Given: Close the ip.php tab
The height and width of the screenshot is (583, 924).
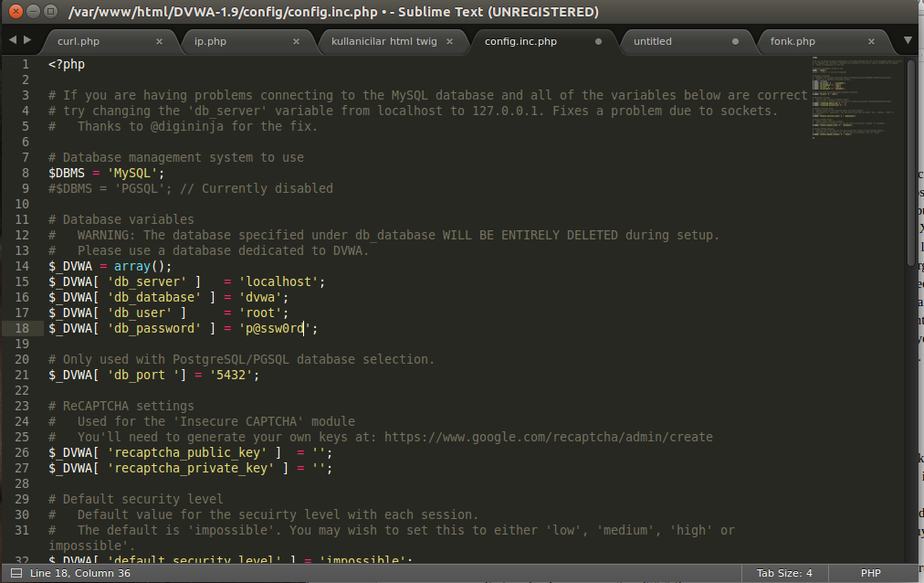Looking at the screenshot, I should pyautogui.click(x=296, y=41).
